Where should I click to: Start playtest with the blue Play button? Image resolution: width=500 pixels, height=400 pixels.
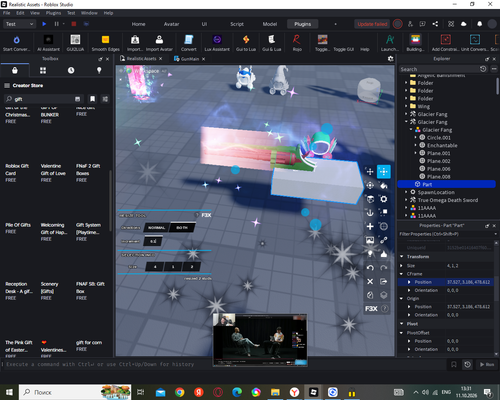(x=44, y=24)
